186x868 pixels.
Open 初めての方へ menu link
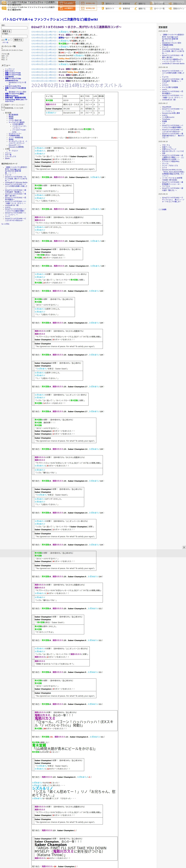[x=10, y=71]
